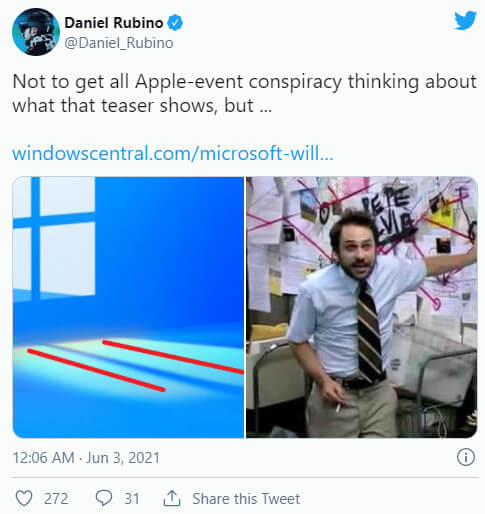Like the tweet with heart icon
485x514 pixels.
click(x=24, y=498)
